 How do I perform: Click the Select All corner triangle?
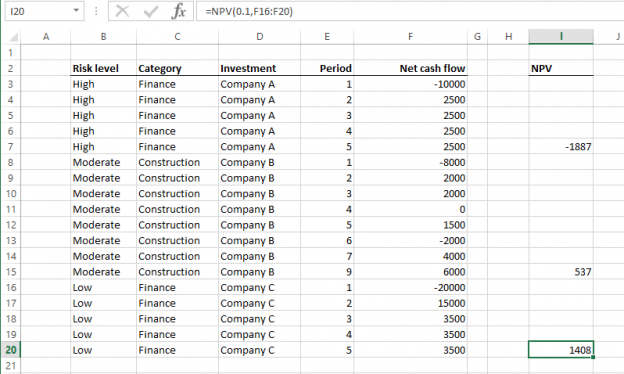coord(13,37)
